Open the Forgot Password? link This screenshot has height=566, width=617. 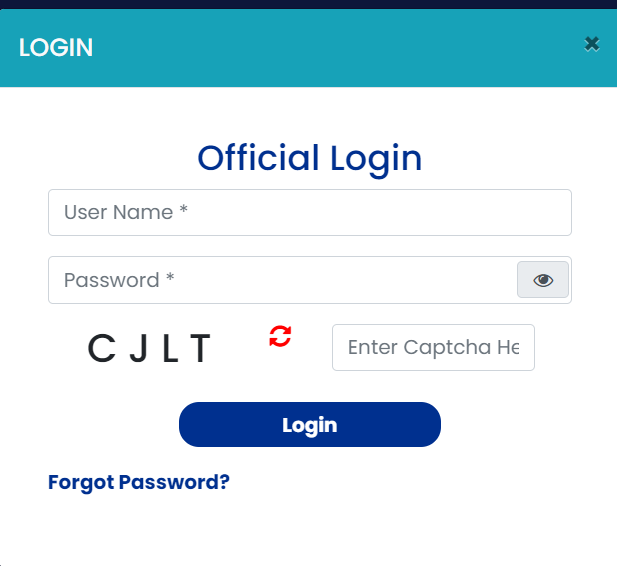coord(139,482)
